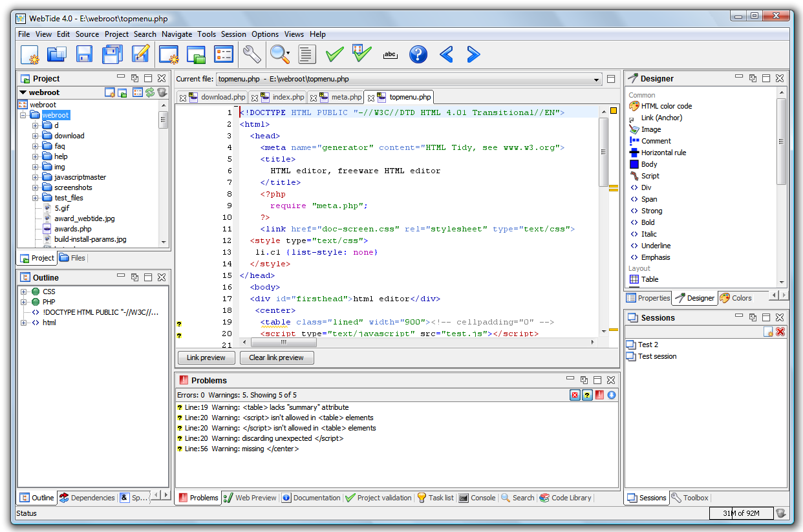Navigate forward with the blue right arrow

(x=474, y=55)
